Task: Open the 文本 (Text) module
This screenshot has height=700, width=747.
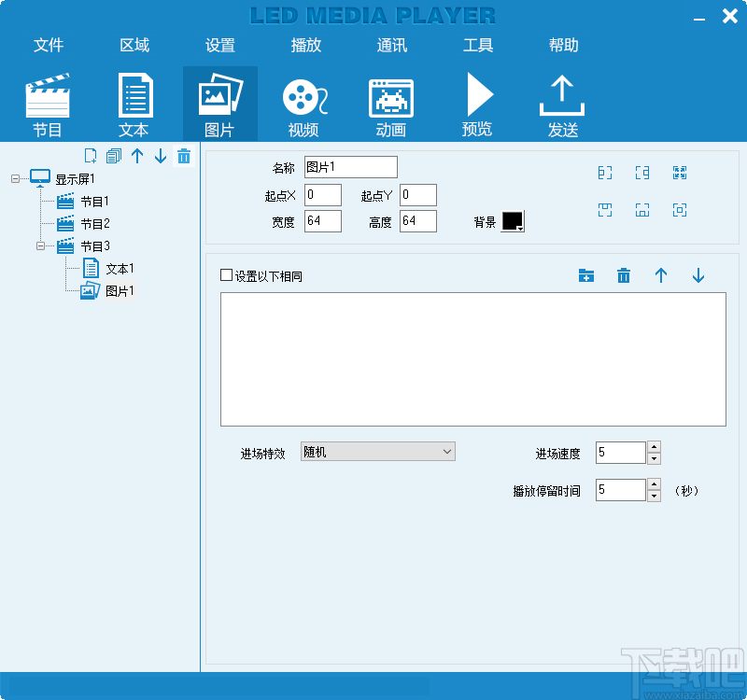Action: pyautogui.click(x=134, y=101)
